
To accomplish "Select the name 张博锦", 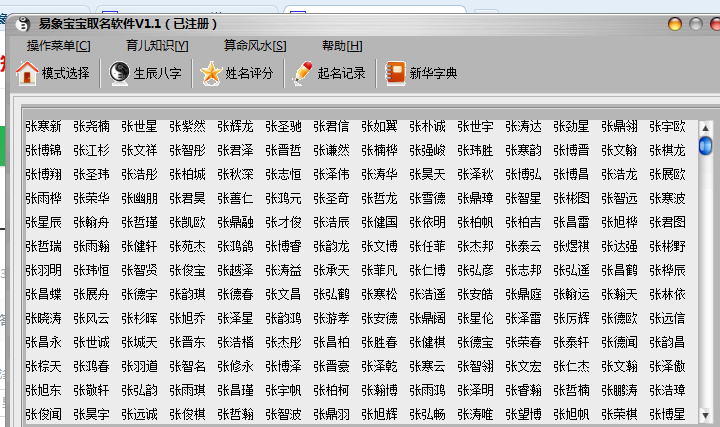I will (x=44, y=150).
